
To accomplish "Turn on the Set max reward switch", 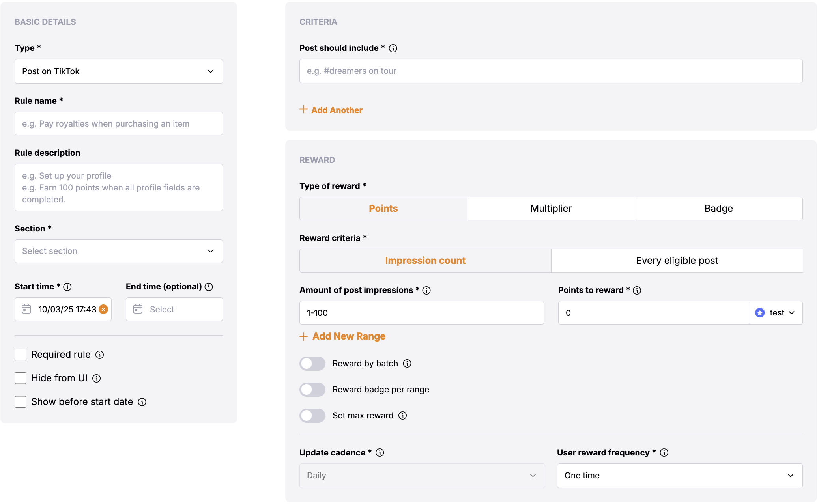I will tap(312, 416).
